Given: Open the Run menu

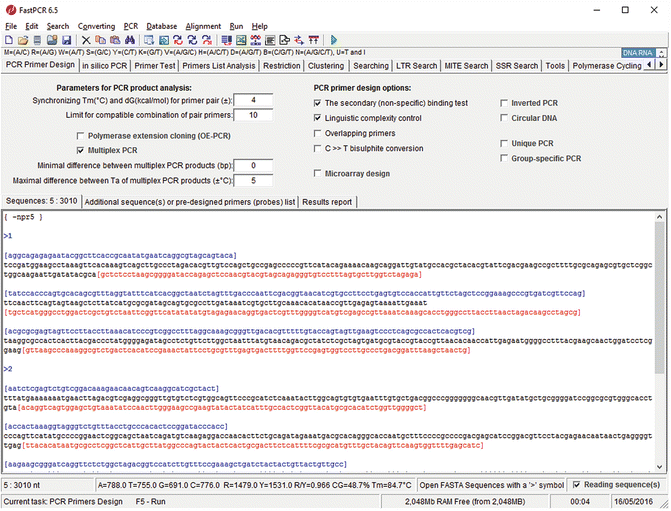Looking at the screenshot, I should point(236,26).
